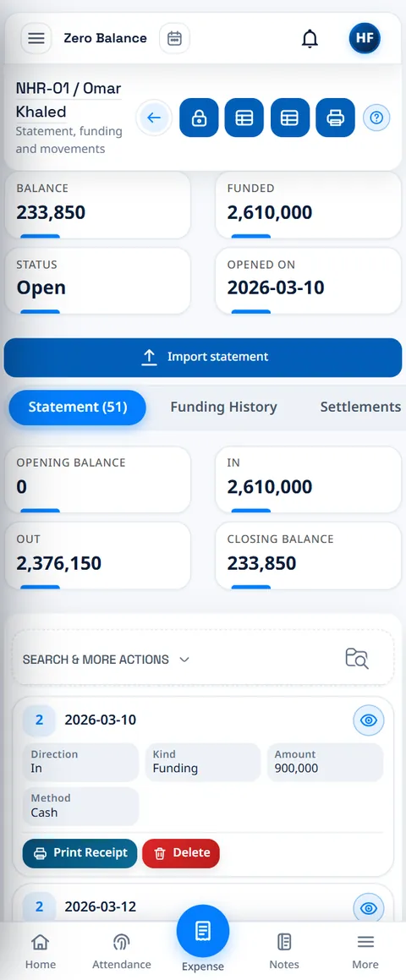This screenshot has height=980, width=406.
Task: Click the NHR-01 / Omar Khaled heading
Action: pos(69,100)
